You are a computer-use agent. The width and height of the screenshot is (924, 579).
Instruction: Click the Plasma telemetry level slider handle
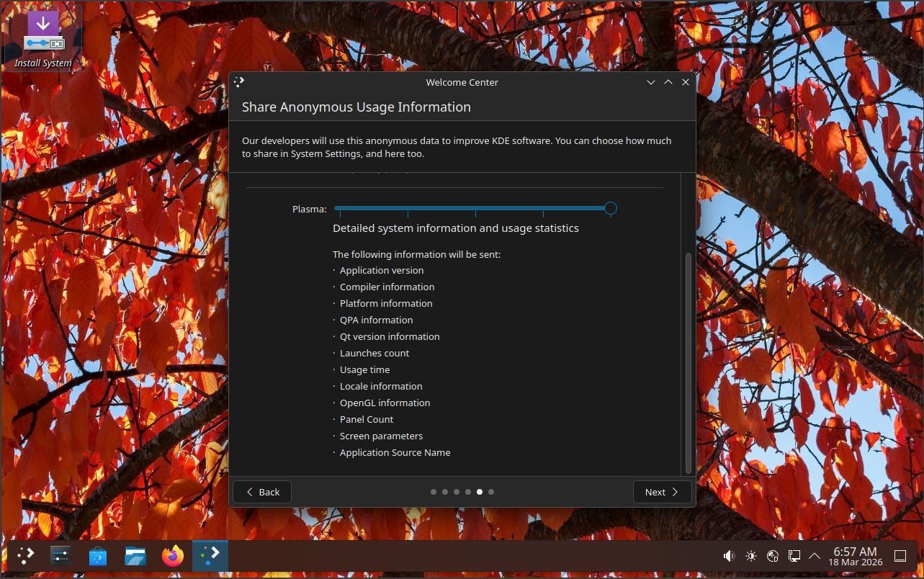611,209
